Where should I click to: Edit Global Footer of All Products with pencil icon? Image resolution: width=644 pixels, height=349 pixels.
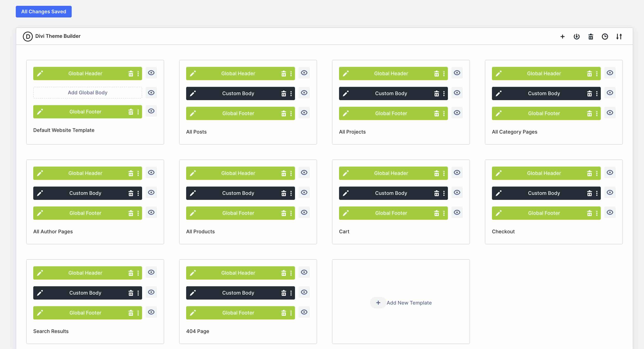[x=193, y=213]
